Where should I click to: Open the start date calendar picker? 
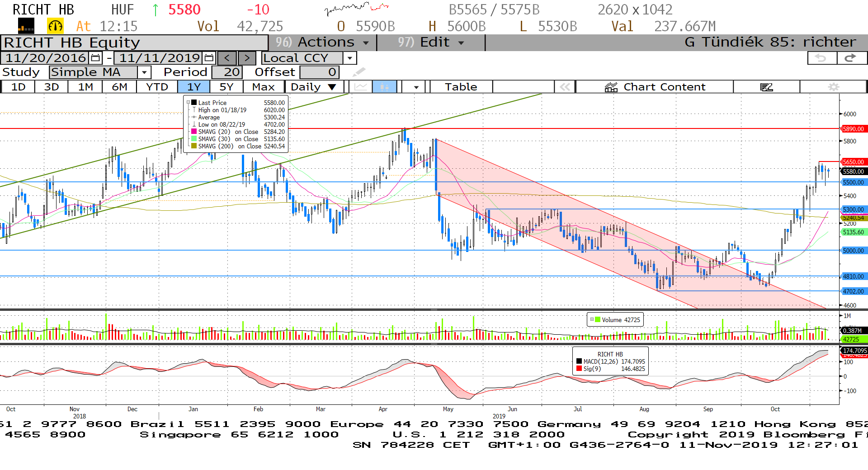(x=95, y=58)
